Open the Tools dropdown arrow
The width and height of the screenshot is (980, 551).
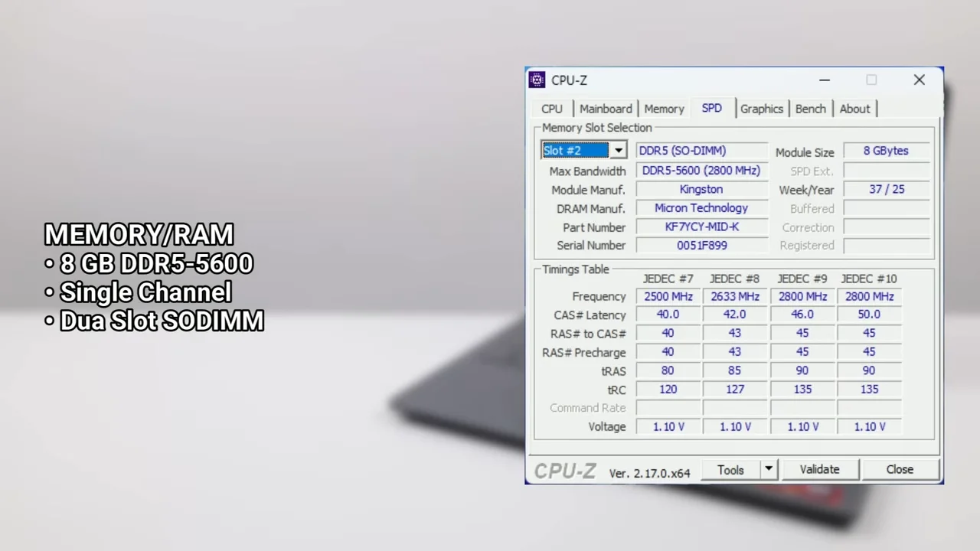[x=768, y=470]
